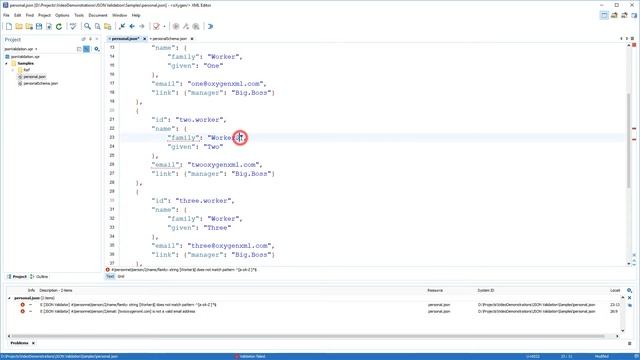Reload the document using the green arrow
Image resolution: width=640 pixels, height=360 pixels.
click(59, 27)
